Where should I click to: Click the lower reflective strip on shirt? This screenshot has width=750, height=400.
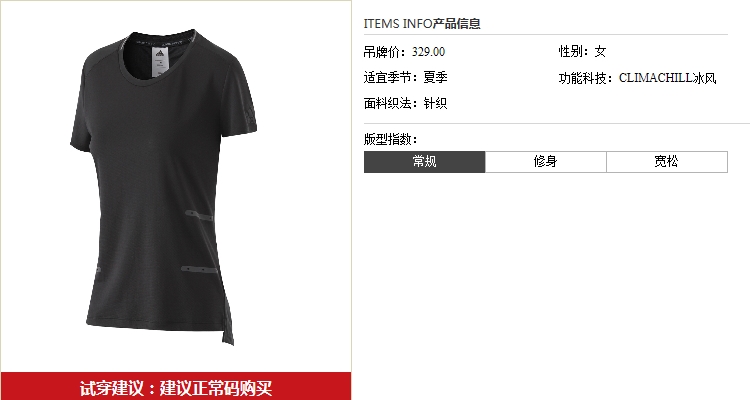click(199, 270)
